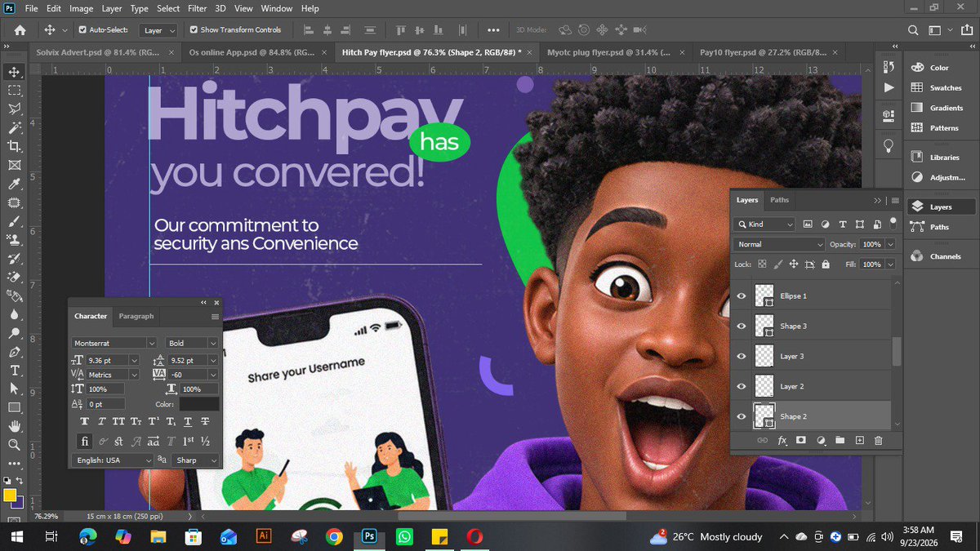The width and height of the screenshot is (980, 551).
Task: Toggle Strikethrough in Character panel
Action: point(205,421)
